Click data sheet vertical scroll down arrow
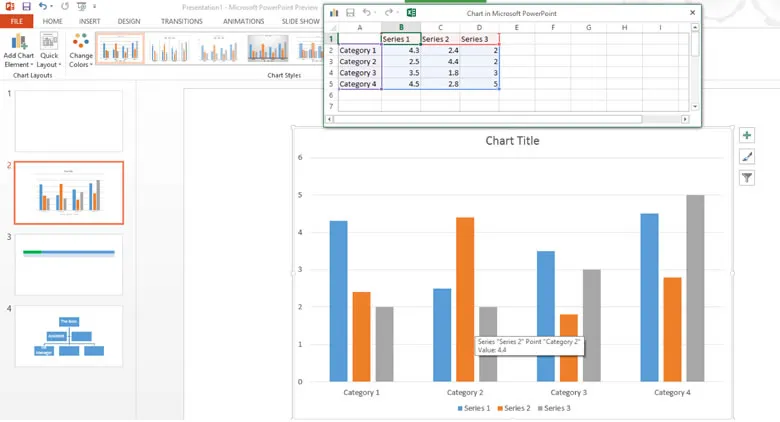Viewport: 780px width, 422px height. click(695, 106)
